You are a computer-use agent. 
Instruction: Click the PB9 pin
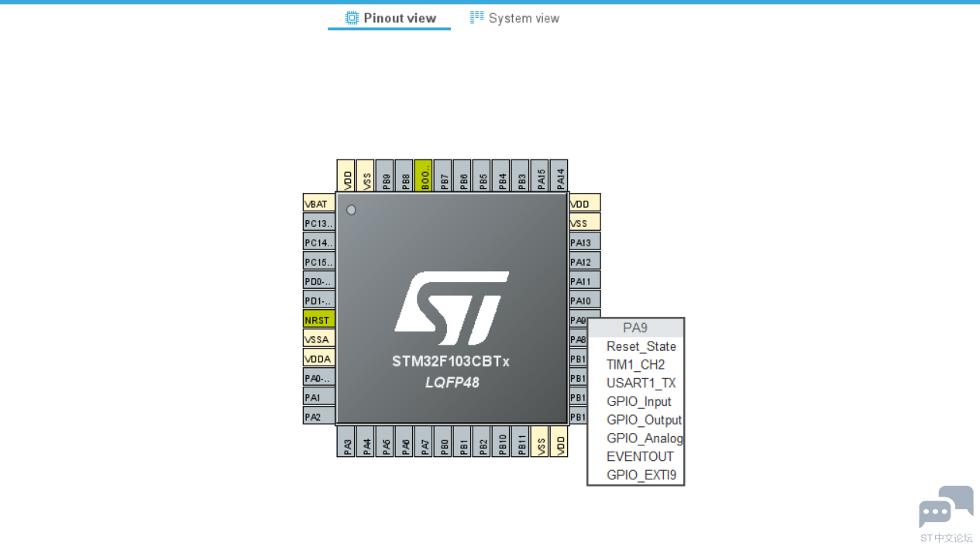click(x=385, y=176)
